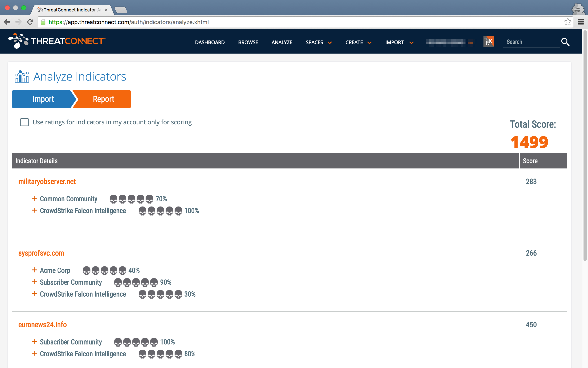This screenshot has height=368, width=588.
Task: Click skull rating for sysprofsvc CrowdStrike row
Action: click(x=160, y=294)
